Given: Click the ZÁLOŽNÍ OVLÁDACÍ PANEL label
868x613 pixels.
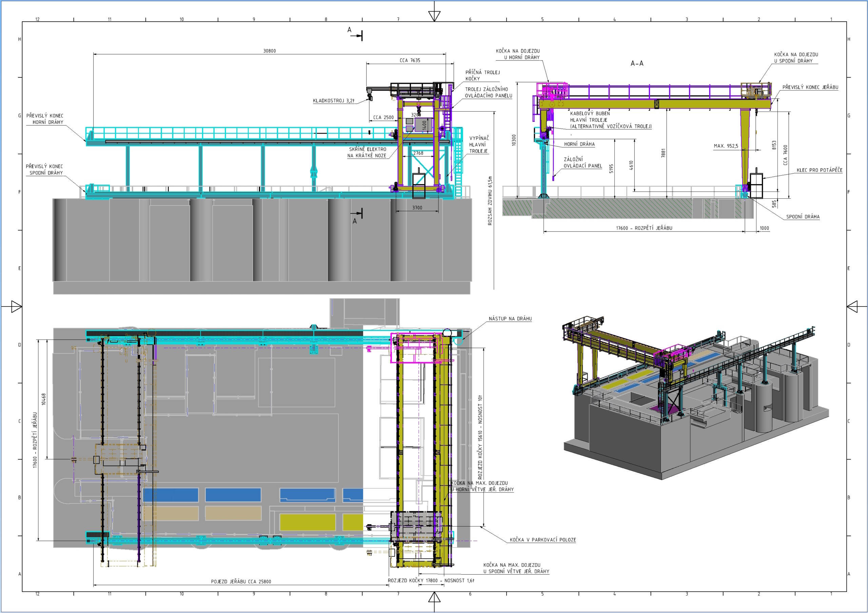Looking at the screenshot, I should pos(582,162).
